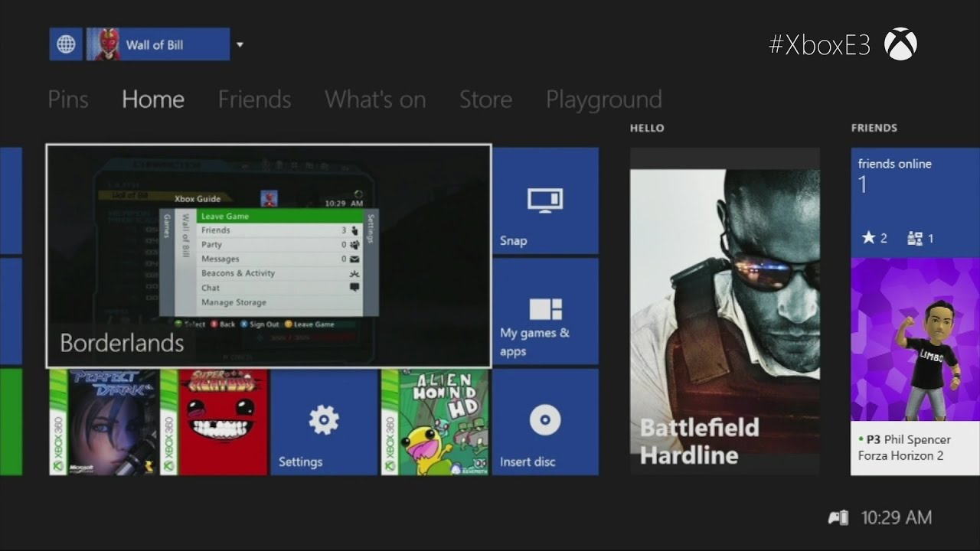Click the Settings tile label
Viewport: 980px width, 551px height.
point(300,462)
